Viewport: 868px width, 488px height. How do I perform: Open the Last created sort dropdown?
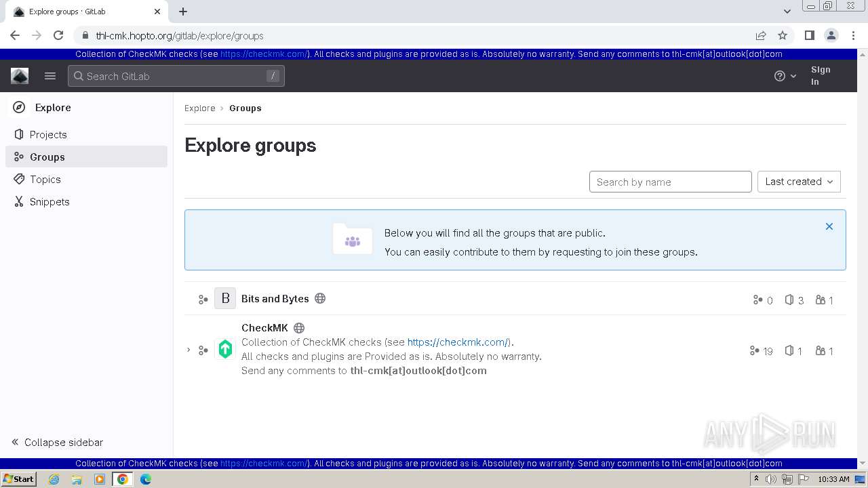[799, 182]
